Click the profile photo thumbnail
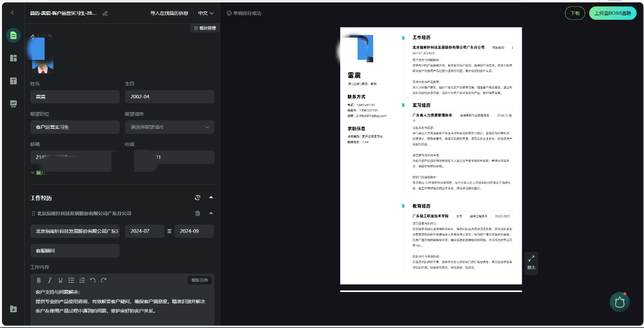This screenshot has width=644, height=328. click(x=43, y=54)
